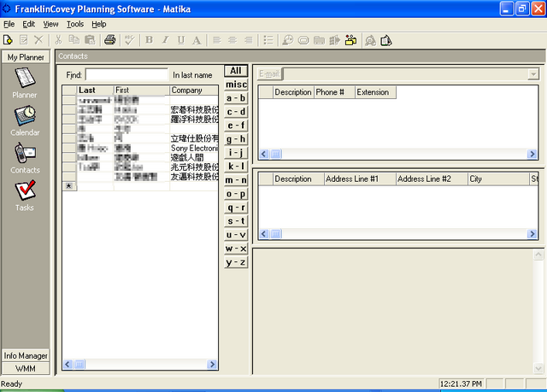547x392 pixels.
Task: Open the Calendar sidebar icon
Action: coord(25,121)
